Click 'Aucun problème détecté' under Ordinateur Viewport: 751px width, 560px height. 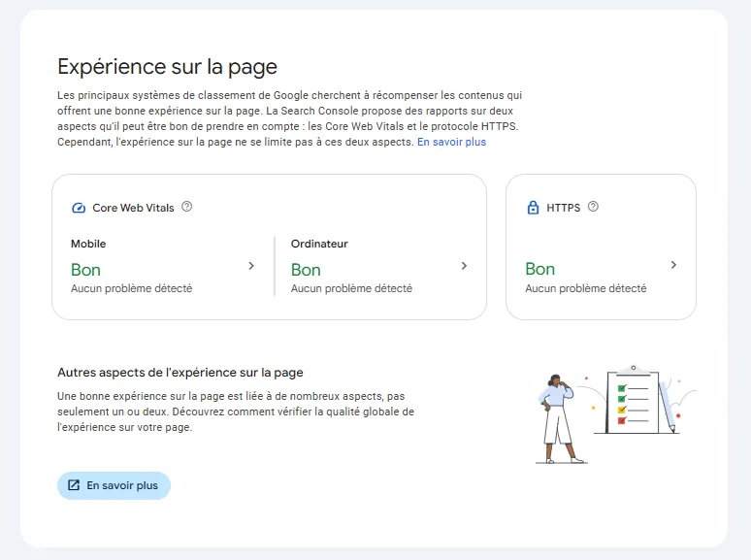pos(351,288)
